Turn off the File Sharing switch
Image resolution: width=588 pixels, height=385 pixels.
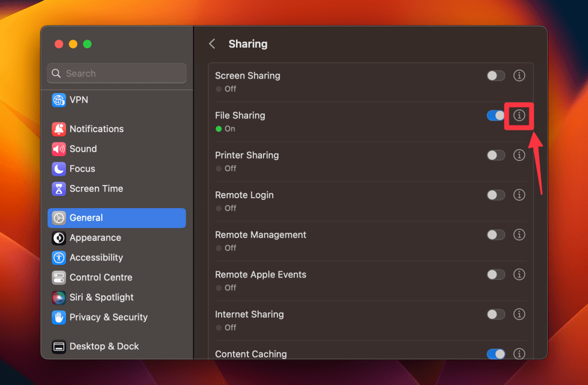[x=496, y=115]
